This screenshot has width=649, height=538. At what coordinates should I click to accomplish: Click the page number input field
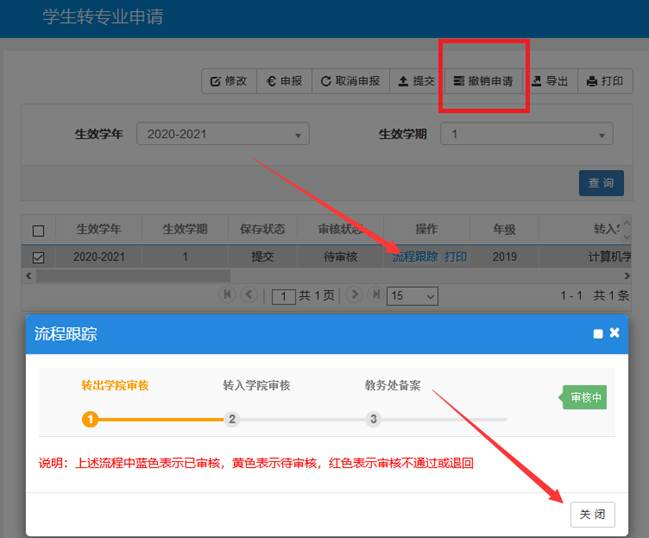tap(284, 296)
